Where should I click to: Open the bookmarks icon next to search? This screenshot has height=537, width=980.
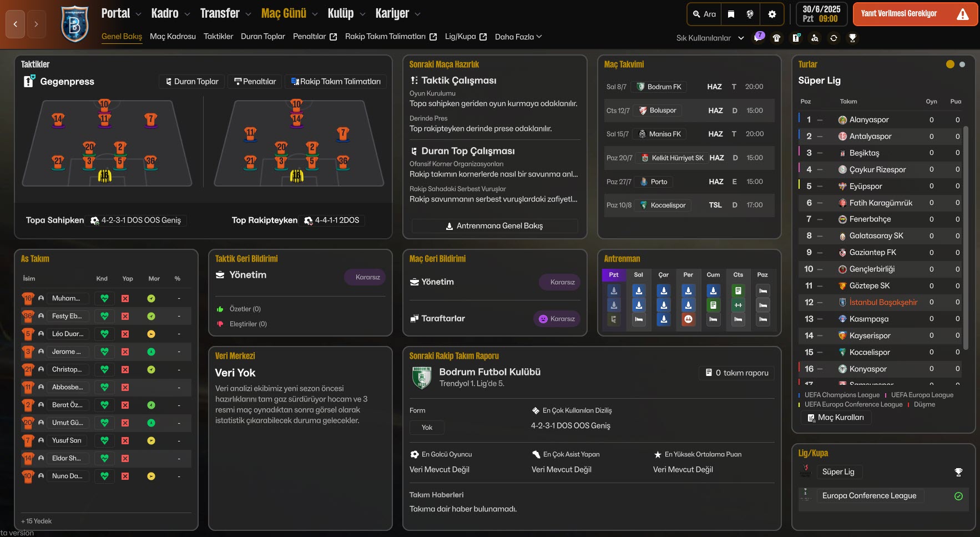[731, 14]
